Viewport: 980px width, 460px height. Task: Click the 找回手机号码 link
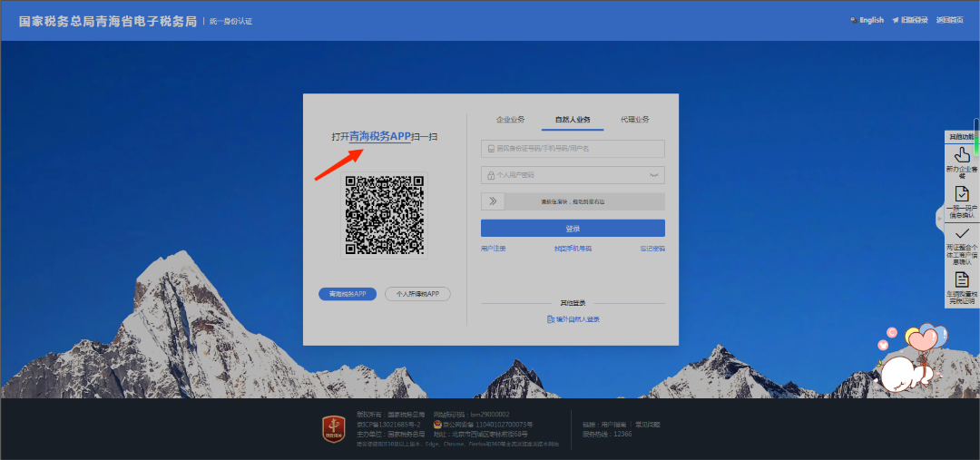point(573,248)
